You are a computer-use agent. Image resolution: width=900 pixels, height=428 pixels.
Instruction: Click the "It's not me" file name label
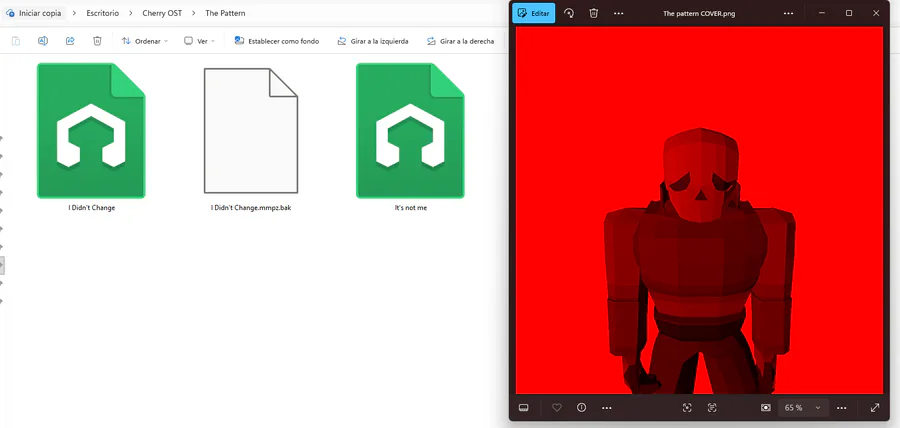click(x=410, y=208)
